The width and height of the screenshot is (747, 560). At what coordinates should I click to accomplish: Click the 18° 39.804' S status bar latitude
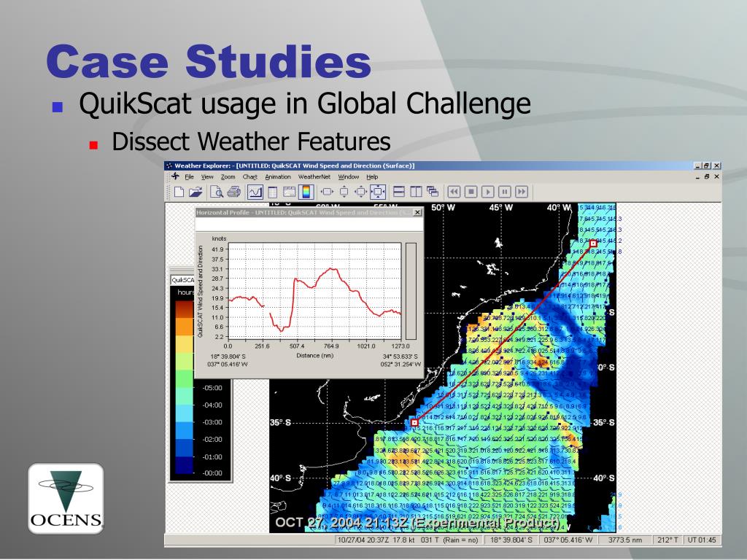tap(511, 540)
